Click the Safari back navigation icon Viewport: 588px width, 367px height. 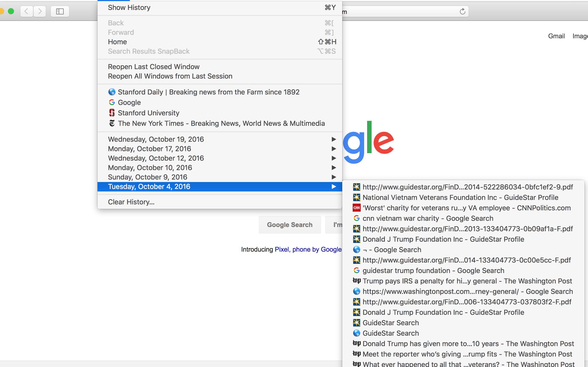[27, 11]
